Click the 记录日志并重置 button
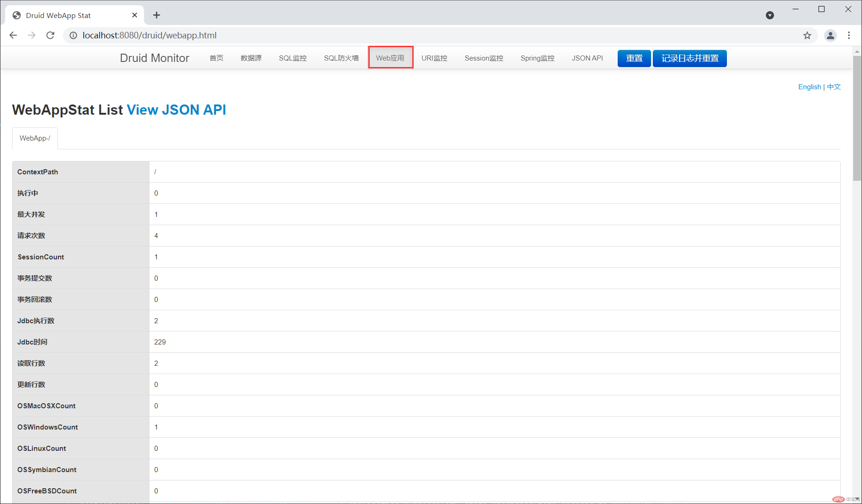 [x=689, y=58]
